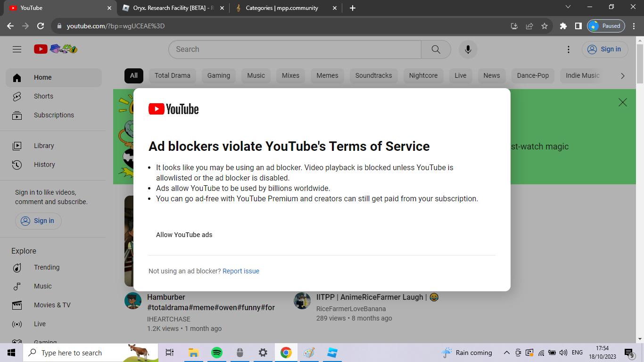Image resolution: width=644 pixels, height=362 pixels.
Task: Select the Dance-Pop filter chip
Action: [x=533, y=75]
